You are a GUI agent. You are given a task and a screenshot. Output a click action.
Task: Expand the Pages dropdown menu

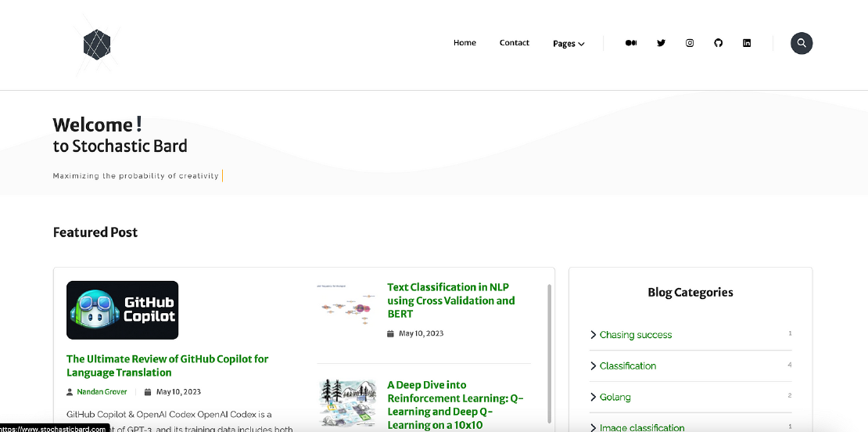(569, 44)
